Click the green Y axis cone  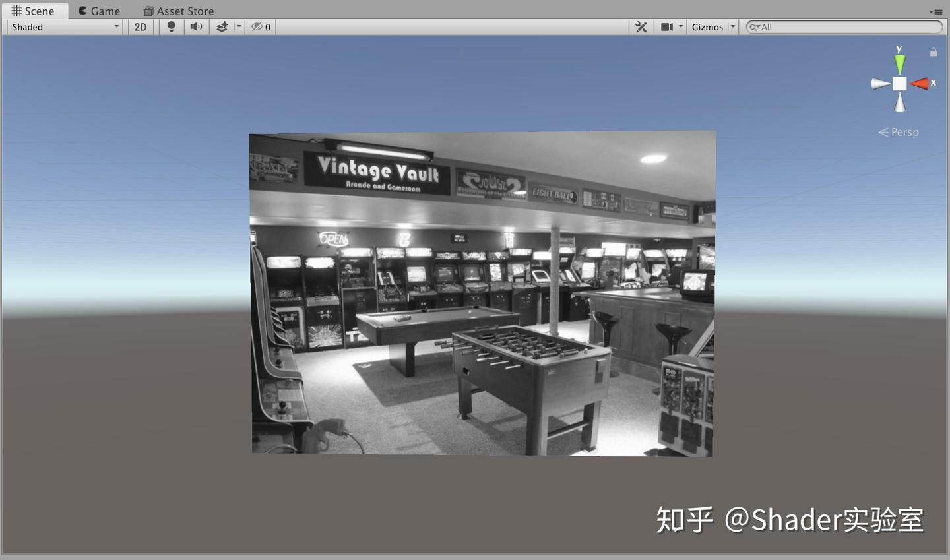(x=900, y=64)
